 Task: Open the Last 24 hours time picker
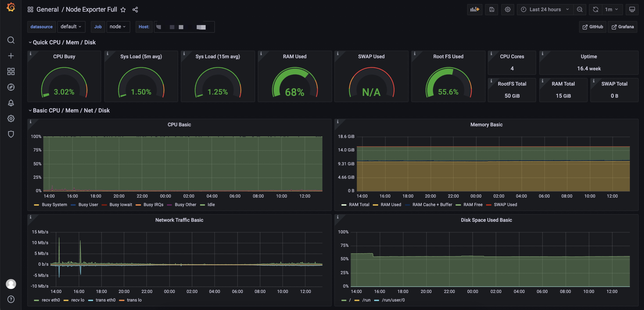545,9
